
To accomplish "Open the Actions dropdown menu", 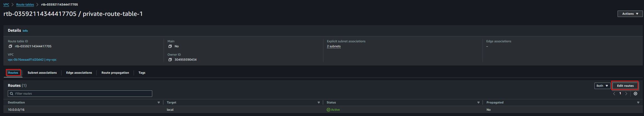I will click(630, 14).
